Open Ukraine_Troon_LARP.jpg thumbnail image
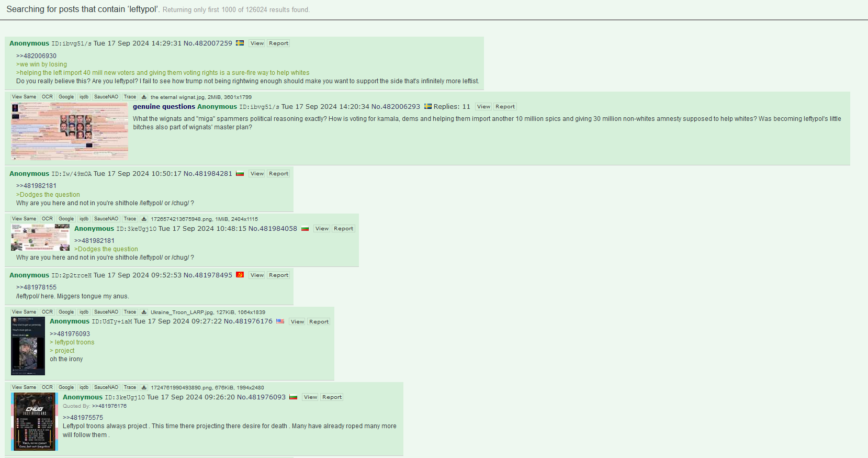The image size is (868, 458). (x=28, y=346)
